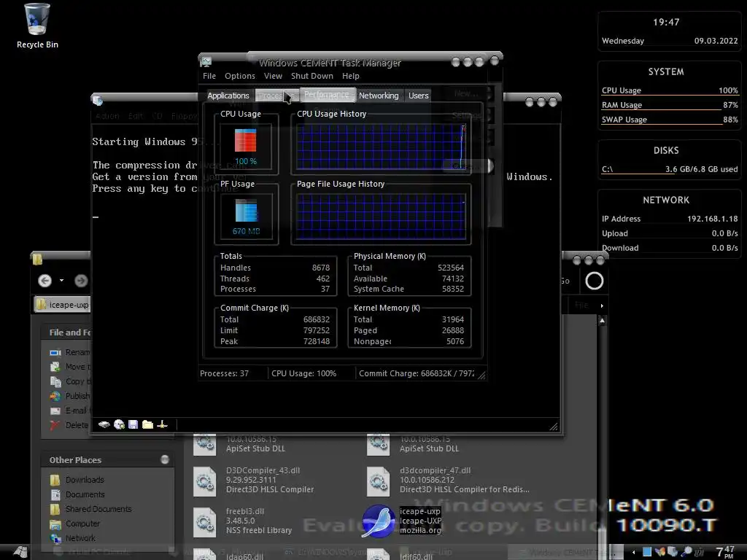Click the Handles value 8678

point(321,268)
